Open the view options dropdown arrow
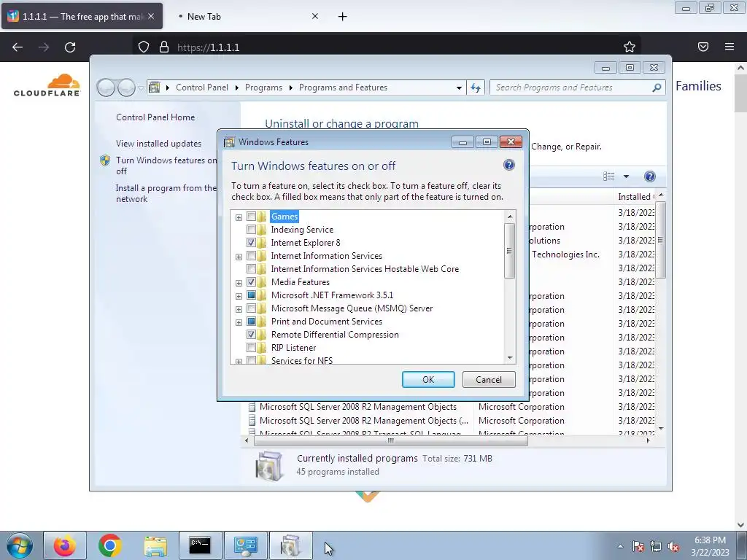The image size is (747, 560). click(x=626, y=176)
